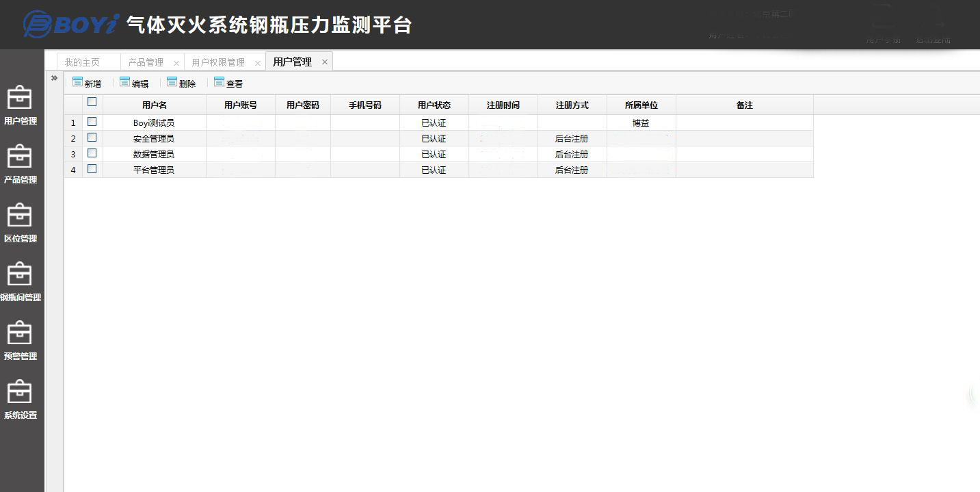Image resolution: width=980 pixels, height=492 pixels.
Task: Click the 删除 toolbar button
Action: click(181, 83)
